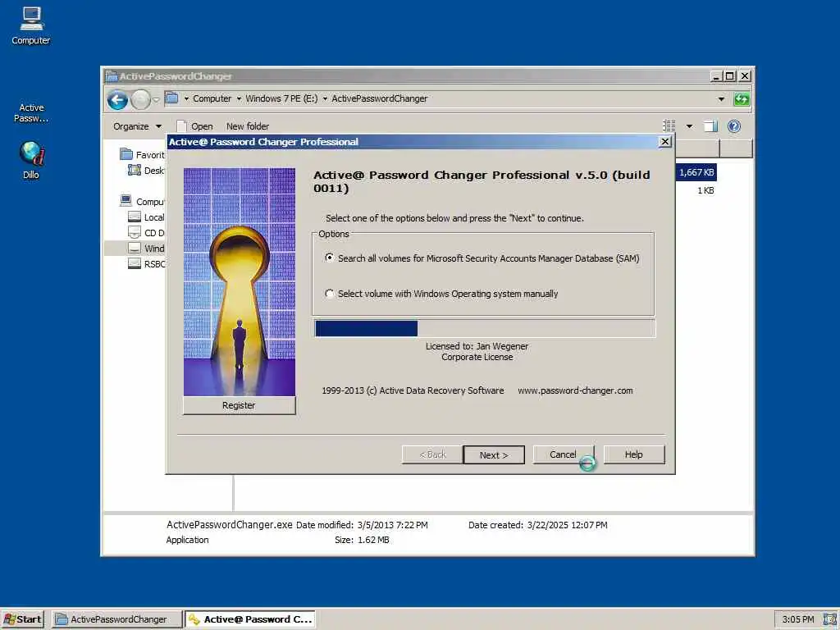This screenshot has width=840, height=630.
Task: Select Computer in navigation tree
Action: pos(142,202)
